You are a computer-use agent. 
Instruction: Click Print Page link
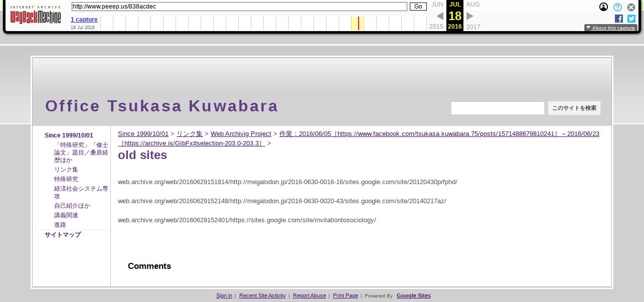click(x=346, y=295)
